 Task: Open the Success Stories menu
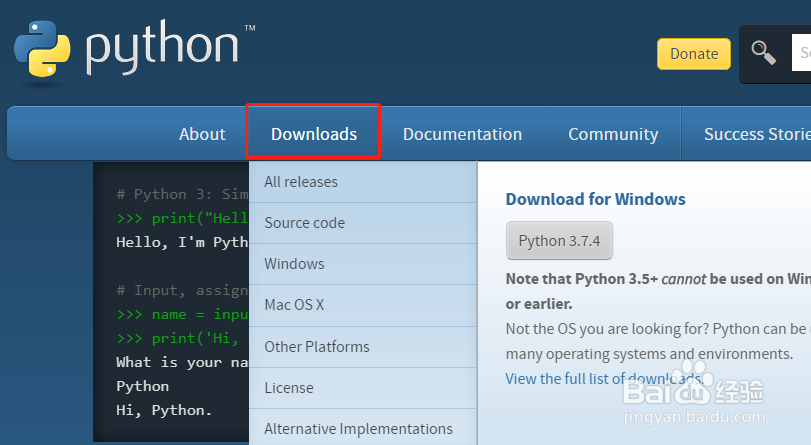[746, 134]
